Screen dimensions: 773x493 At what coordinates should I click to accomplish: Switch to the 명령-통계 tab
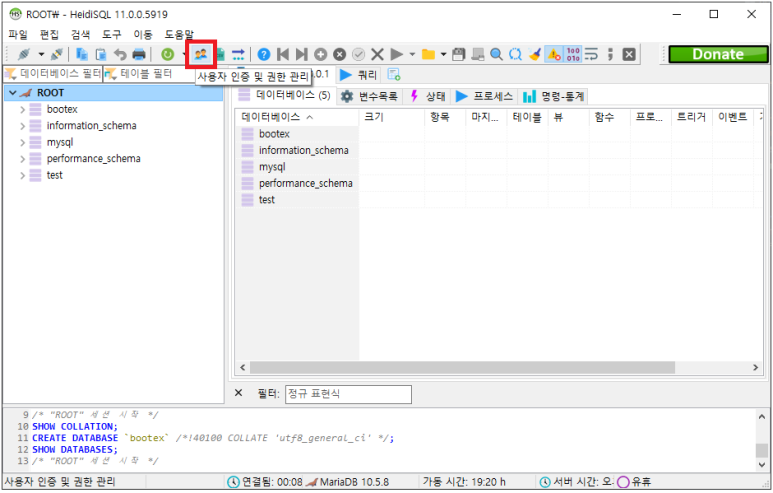click(553, 96)
